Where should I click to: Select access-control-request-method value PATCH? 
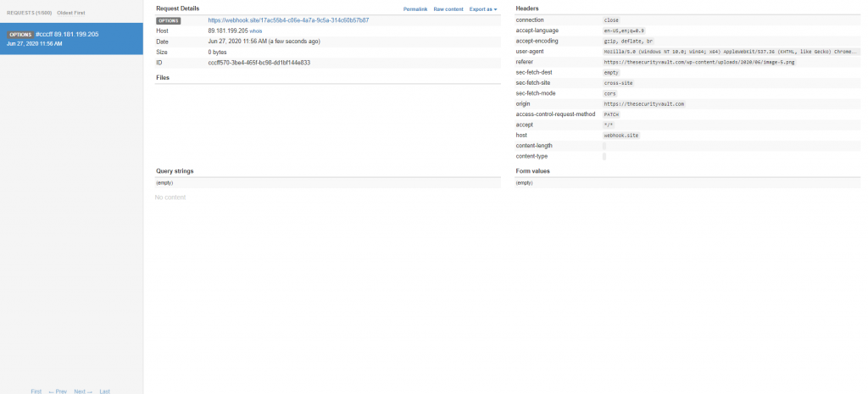click(x=611, y=114)
